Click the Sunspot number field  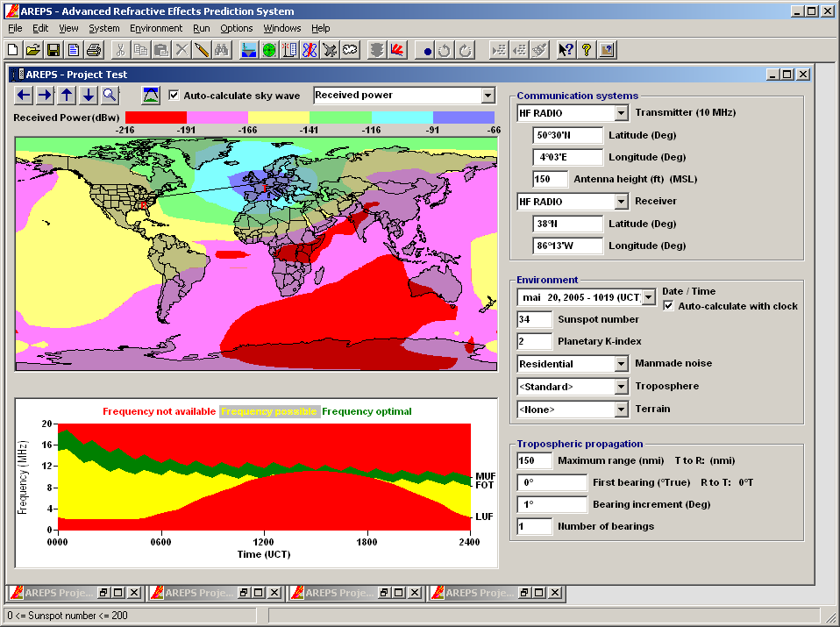coord(534,319)
